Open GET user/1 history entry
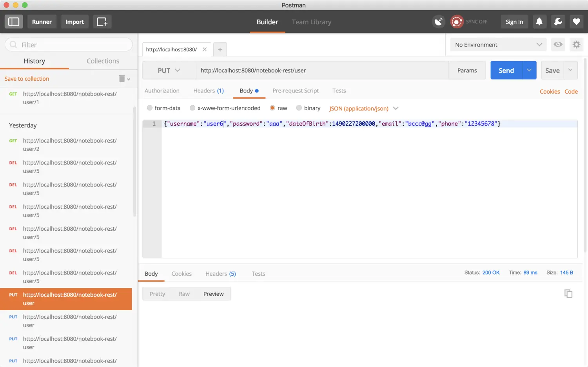This screenshot has height=367, width=588. click(66, 98)
